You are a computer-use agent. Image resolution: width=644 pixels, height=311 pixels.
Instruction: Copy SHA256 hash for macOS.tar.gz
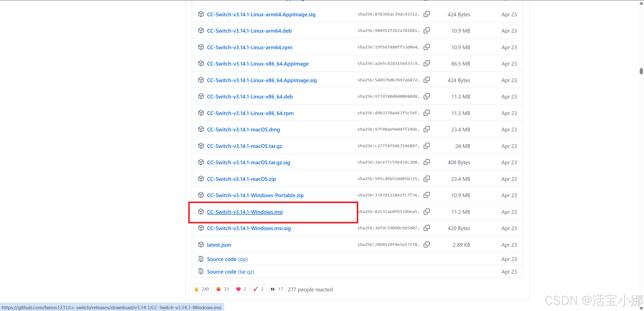pos(427,146)
